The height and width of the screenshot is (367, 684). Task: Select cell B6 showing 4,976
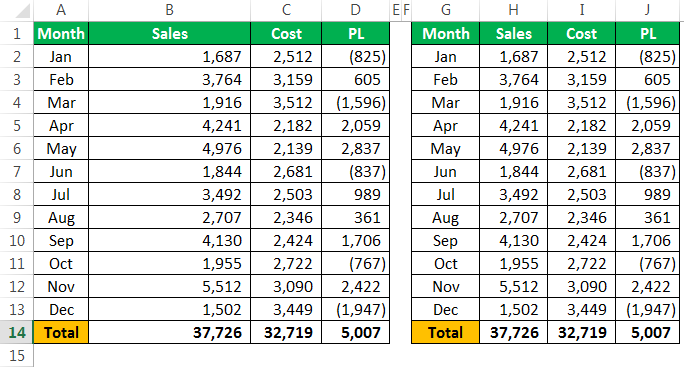tap(169, 148)
